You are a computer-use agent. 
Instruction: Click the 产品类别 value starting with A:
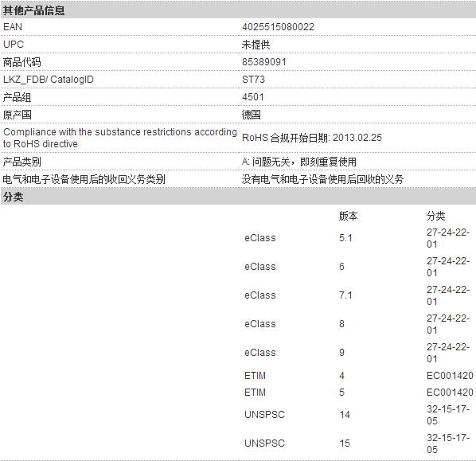[x=299, y=162]
